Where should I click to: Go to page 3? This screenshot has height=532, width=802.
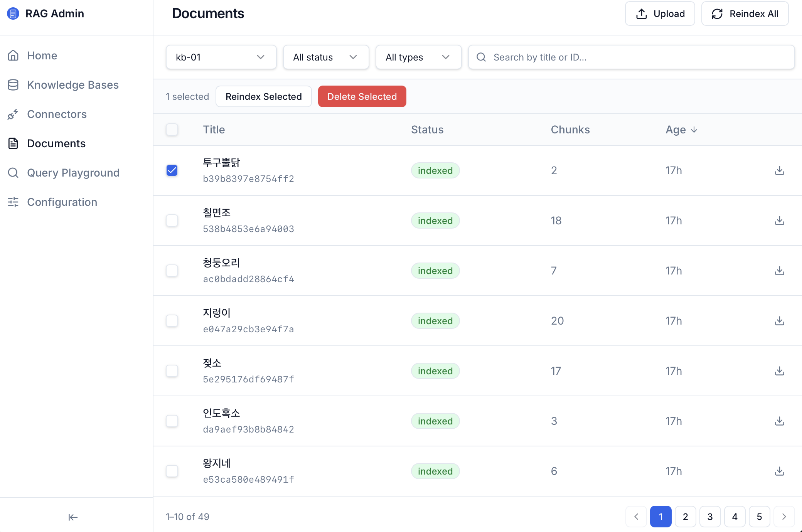pyautogui.click(x=710, y=517)
